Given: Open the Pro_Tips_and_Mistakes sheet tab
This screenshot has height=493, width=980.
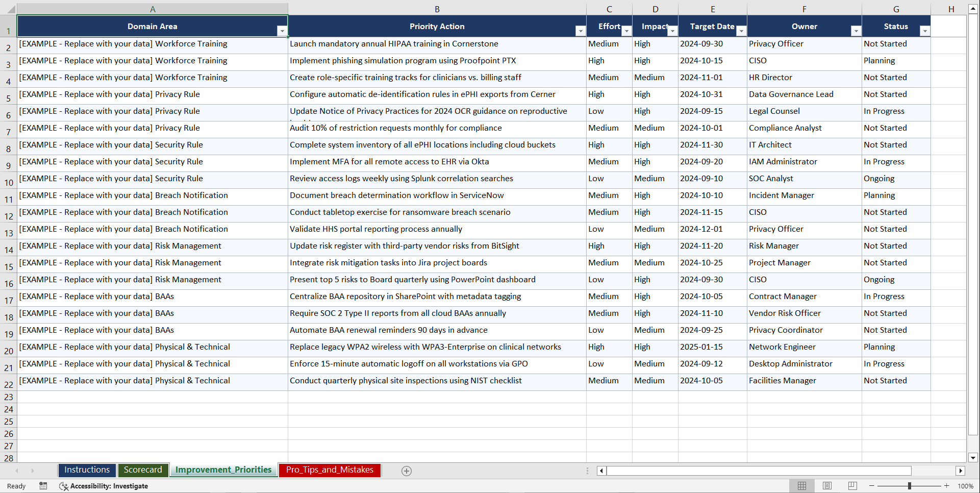Looking at the screenshot, I should click(329, 470).
